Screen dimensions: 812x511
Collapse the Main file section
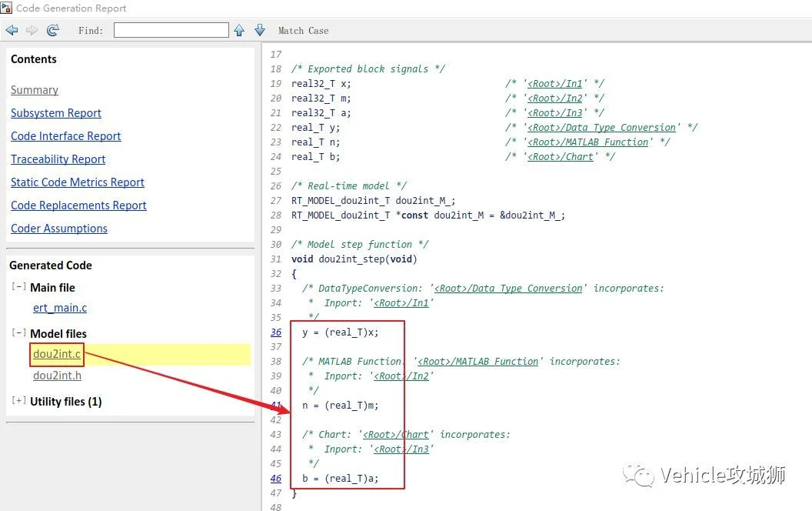tap(18, 286)
